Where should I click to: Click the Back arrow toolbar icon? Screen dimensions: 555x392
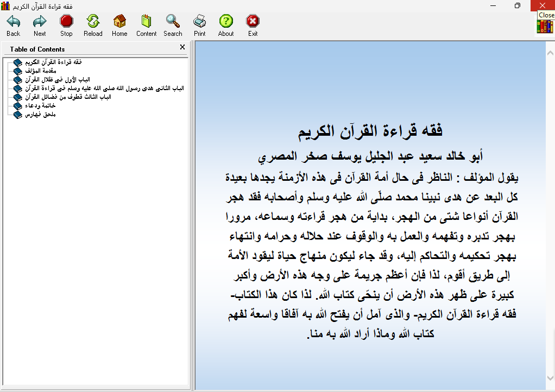14,26
